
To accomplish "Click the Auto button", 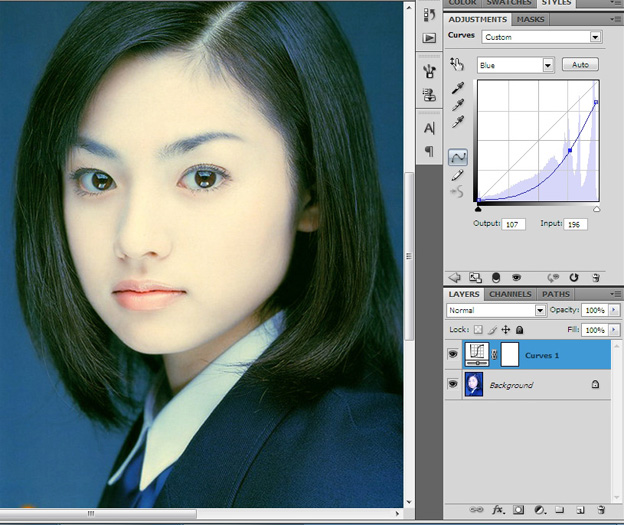I will (580, 64).
